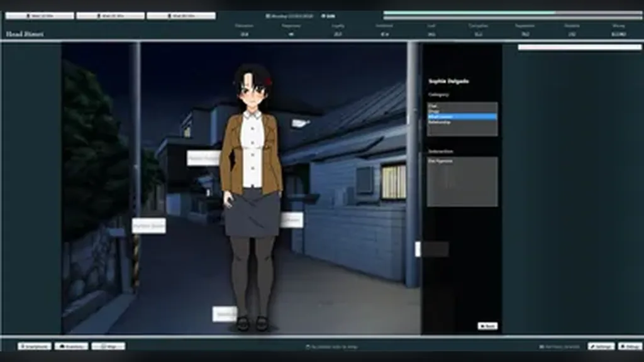Click the Road Street location title
This screenshot has width=644, height=362.
25,34
